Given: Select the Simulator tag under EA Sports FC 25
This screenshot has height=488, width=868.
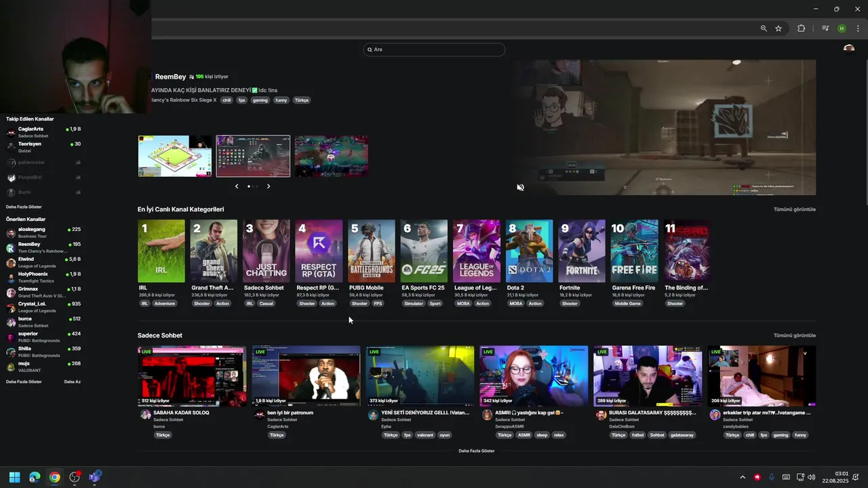Looking at the screenshot, I should (414, 304).
